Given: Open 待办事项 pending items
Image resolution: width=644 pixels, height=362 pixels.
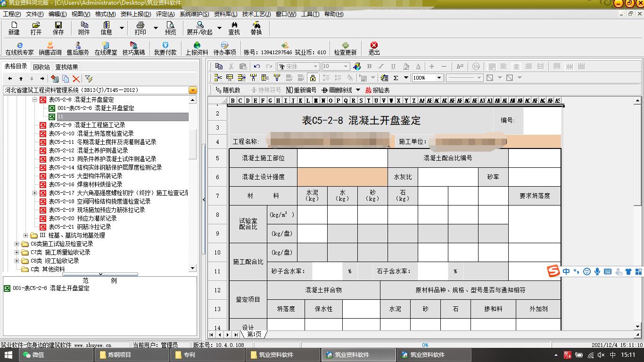Looking at the screenshot, I should (x=225, y=49).
